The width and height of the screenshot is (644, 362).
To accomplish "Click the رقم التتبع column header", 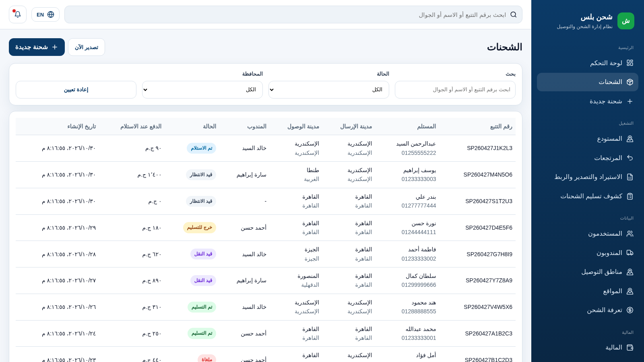I will [x=501, y=126].
